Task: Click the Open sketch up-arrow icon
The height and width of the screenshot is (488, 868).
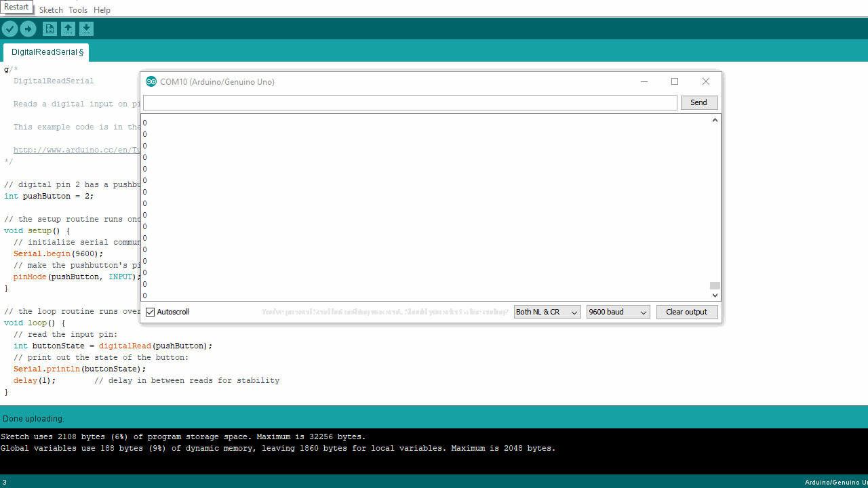Action: tap(68, 28)
